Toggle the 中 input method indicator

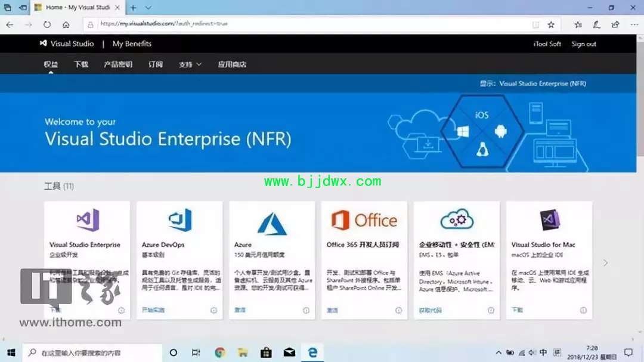point(543,352)
